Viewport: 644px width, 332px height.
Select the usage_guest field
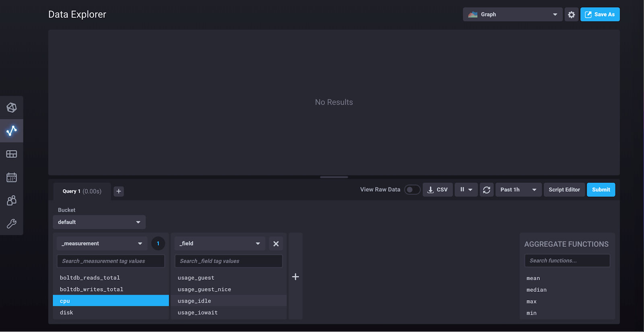tap(229, 278)
